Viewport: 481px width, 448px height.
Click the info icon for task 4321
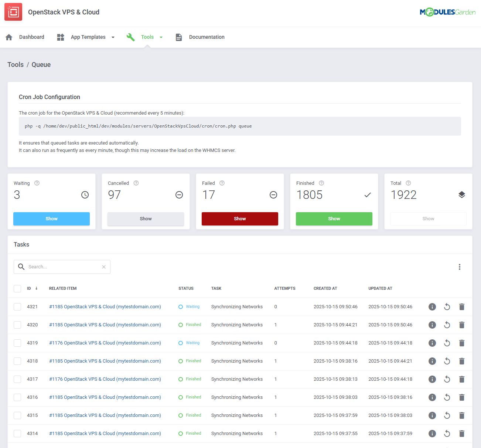pyautogui.click(x=432, y=307)
